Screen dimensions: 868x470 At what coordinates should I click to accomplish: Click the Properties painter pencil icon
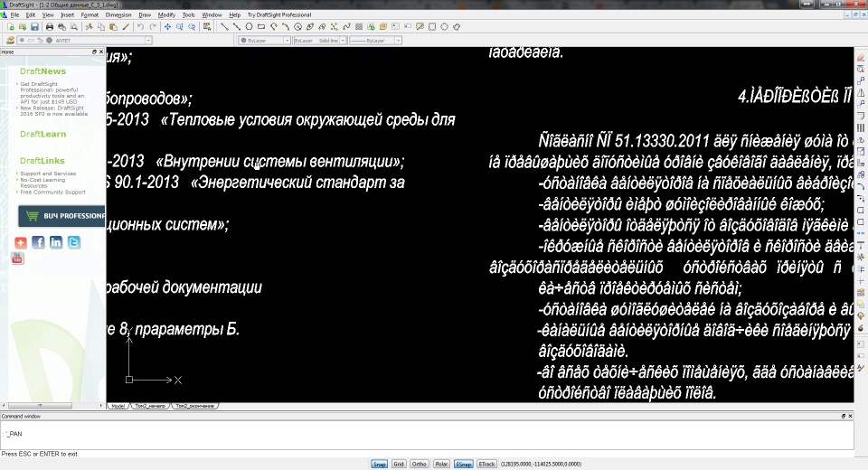point(126,26)
